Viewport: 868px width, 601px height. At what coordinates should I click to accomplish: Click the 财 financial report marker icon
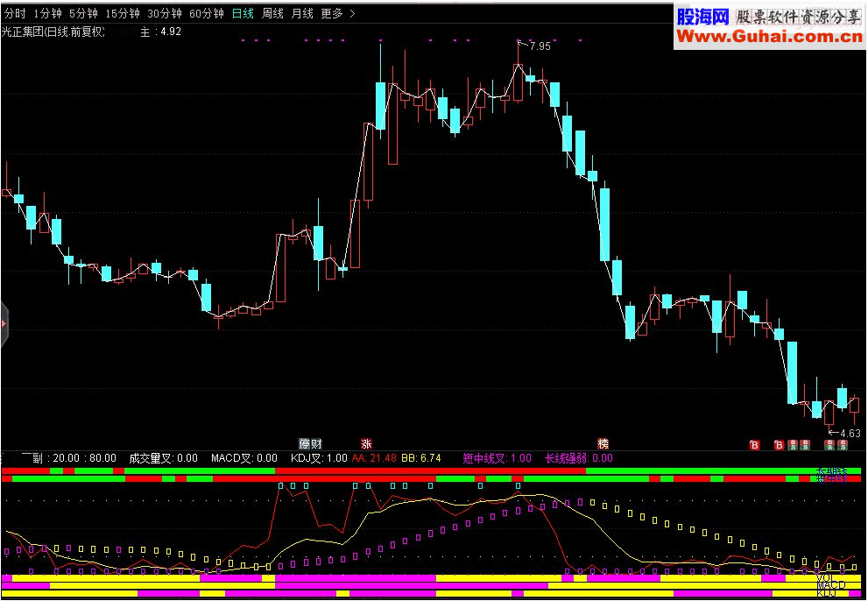[316, 443]
